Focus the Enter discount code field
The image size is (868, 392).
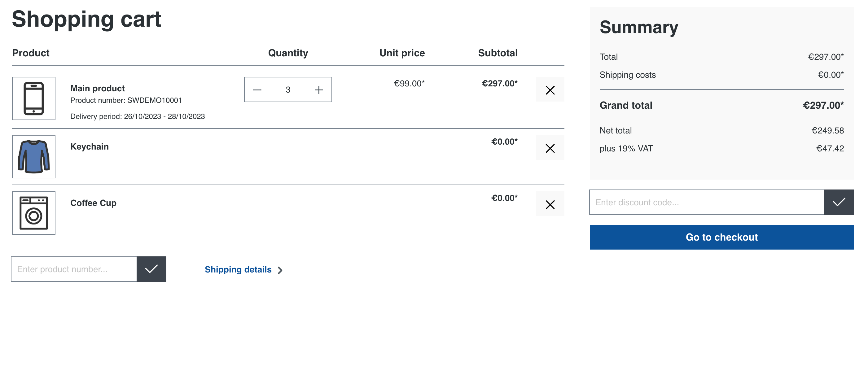pos(707,202)
